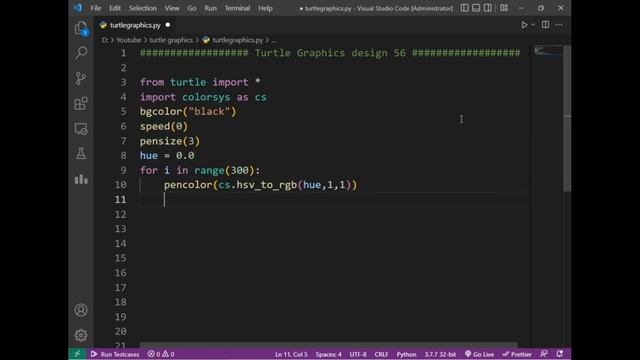Open errors and warnings count

click(161, 354)
